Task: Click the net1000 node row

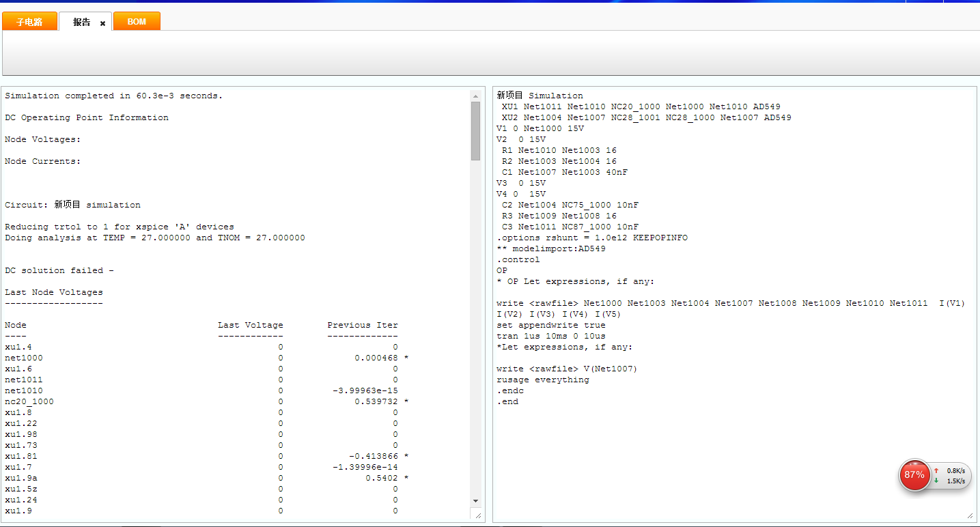Action: [x=207, y=358]
